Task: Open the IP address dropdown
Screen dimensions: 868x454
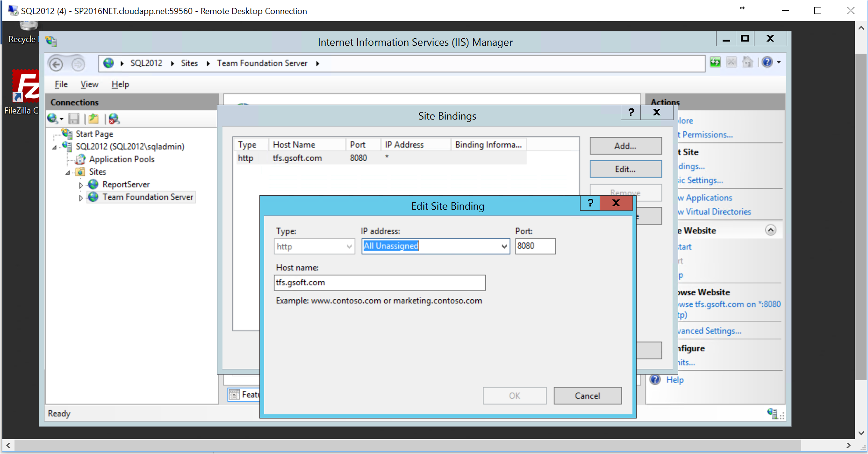Action: point(504,246)
